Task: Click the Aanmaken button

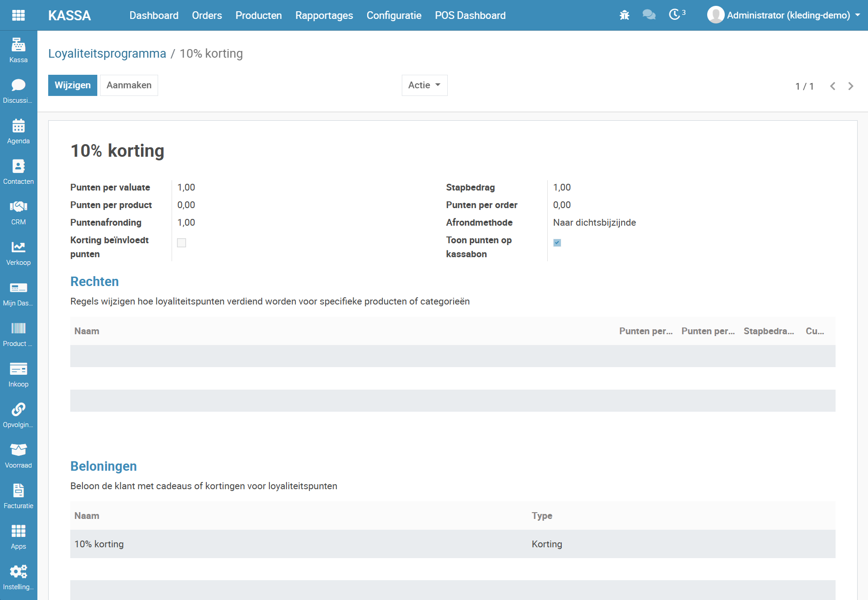Action: [129, 85]
